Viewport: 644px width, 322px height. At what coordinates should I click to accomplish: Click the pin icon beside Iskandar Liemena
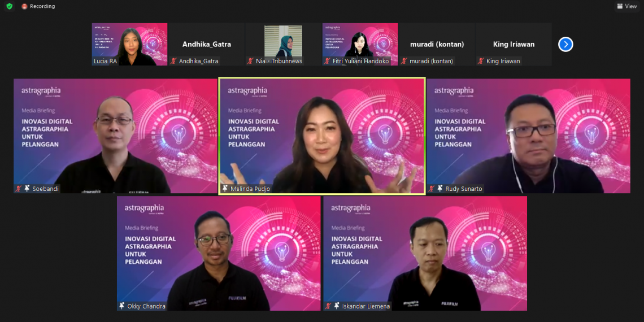(x=337, y=306)
